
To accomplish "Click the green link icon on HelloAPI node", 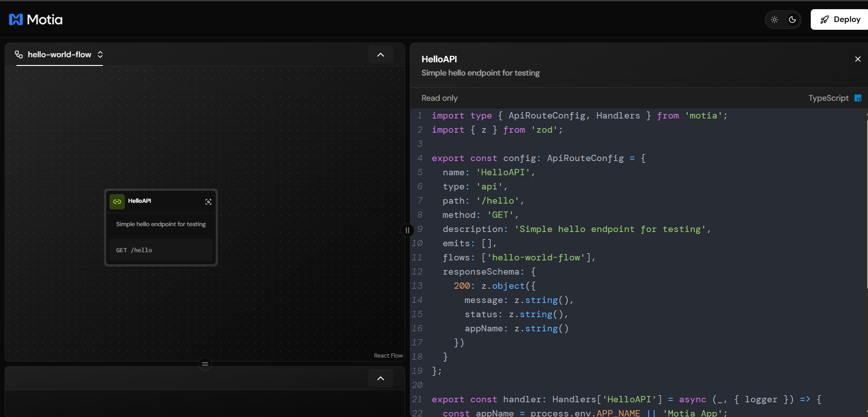I will [x=117, y=201].
